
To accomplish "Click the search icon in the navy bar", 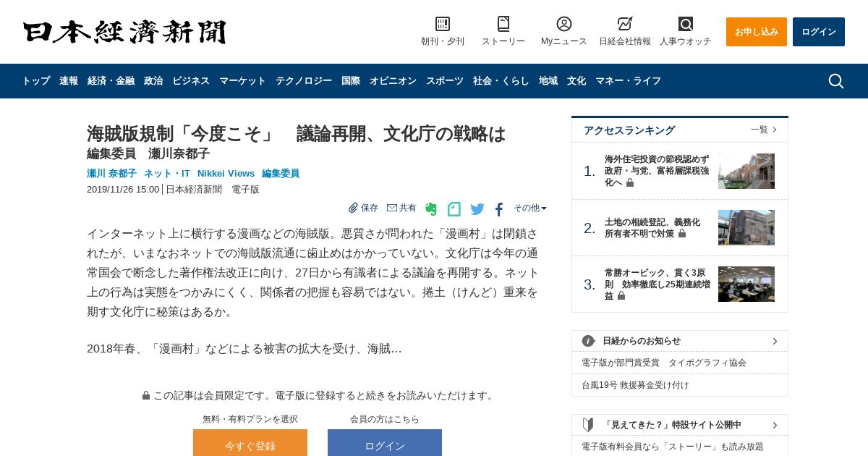I will [x=836, y=81].
